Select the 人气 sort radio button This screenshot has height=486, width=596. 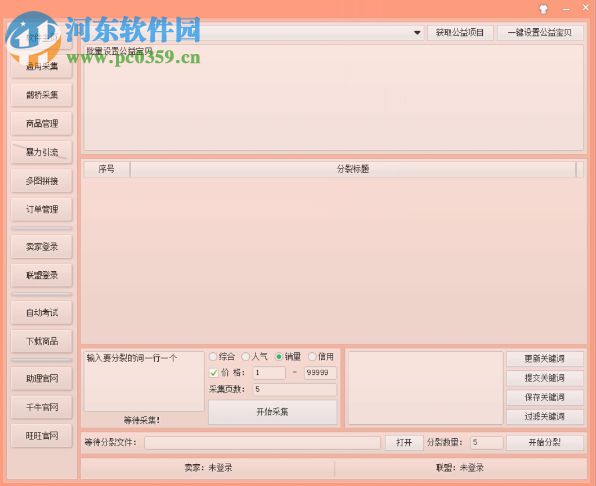[x=255, y=356]
